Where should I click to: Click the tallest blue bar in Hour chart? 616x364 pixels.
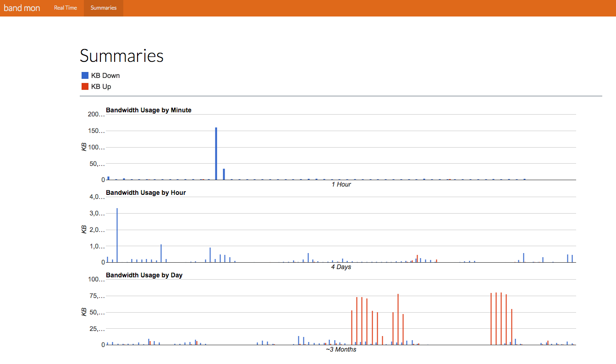click(117, 235)
